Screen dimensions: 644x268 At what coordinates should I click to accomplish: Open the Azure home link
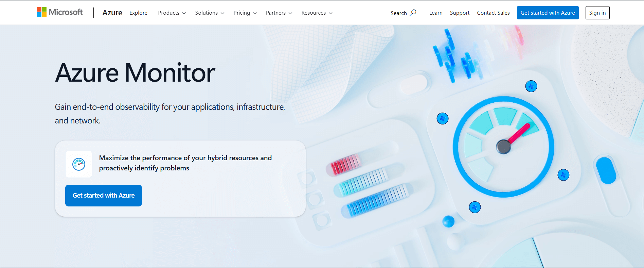click(x=112, y=13)
